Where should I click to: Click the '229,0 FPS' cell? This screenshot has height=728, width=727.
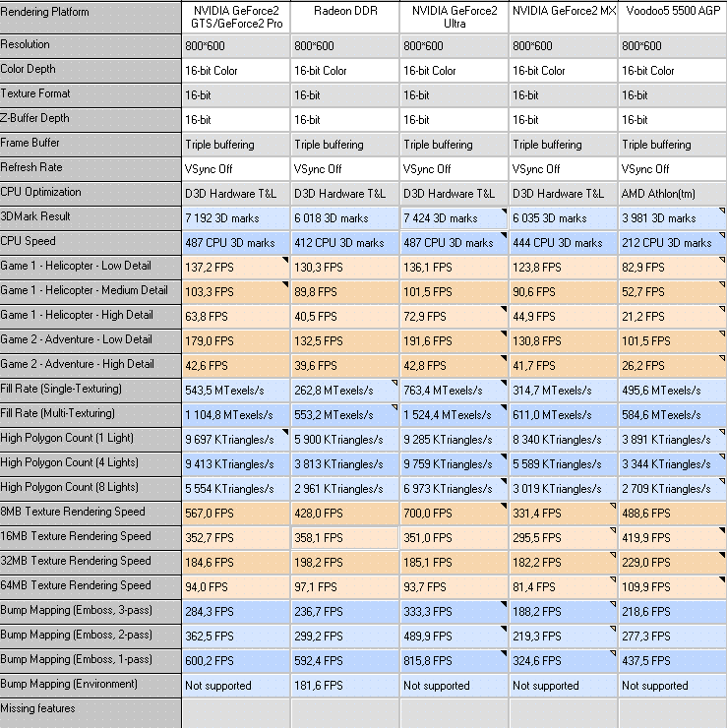coord(673,563)
